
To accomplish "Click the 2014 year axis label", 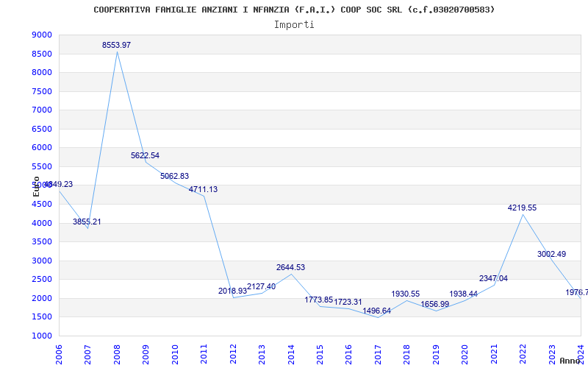I will [290, 355].
